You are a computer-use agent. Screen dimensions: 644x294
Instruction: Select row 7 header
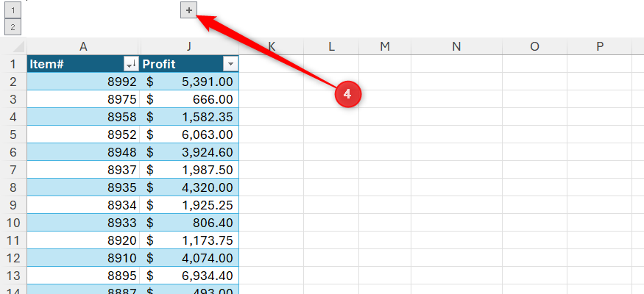tap(13, 170)
